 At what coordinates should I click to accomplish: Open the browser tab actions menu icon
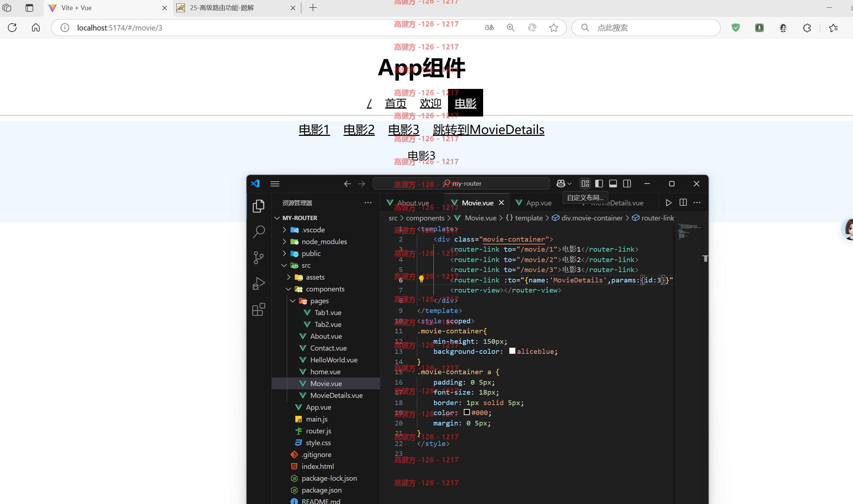29,8
